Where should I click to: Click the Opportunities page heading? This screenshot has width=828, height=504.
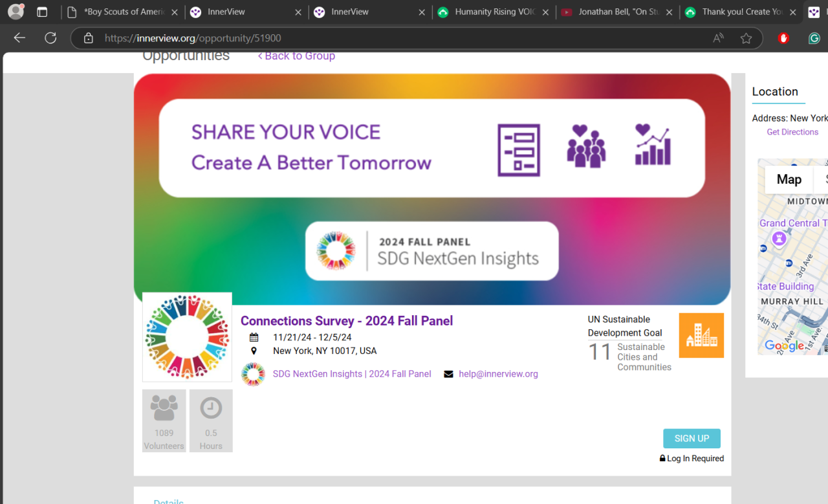click(x=186, y=56)
